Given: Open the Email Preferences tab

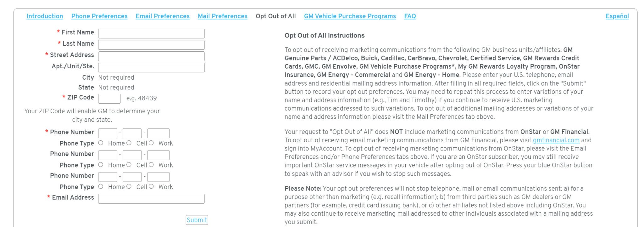Looking at the screenshot, I should [x=162, y=16].
